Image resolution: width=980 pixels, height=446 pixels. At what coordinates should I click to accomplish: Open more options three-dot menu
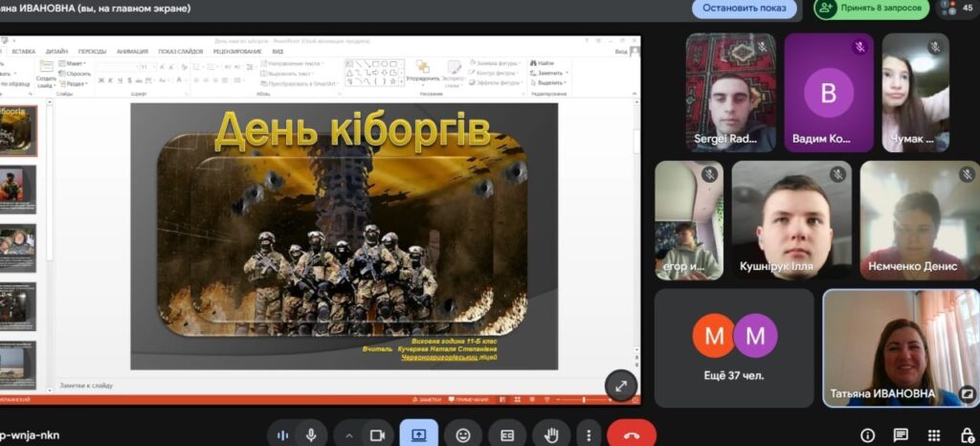[x=589, y=435]
